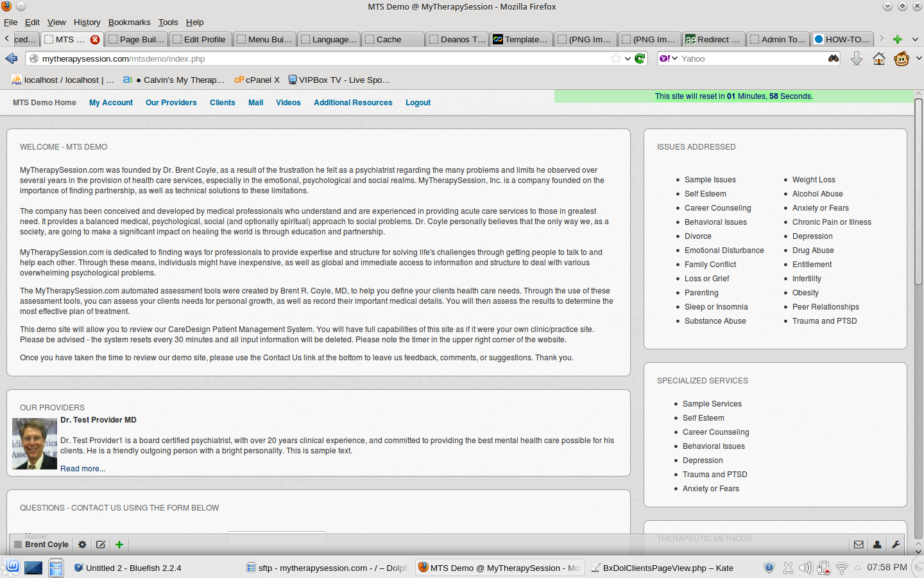
Task: Click the Greasemonkey monkey icon
Action: click(902, 58)
